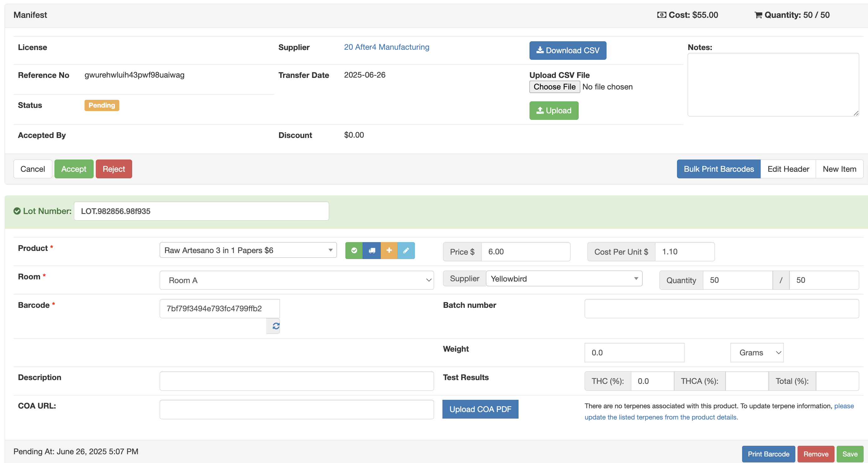Click Edit Header
Viewport: 868px width, 463px height.
click(788, 169)
